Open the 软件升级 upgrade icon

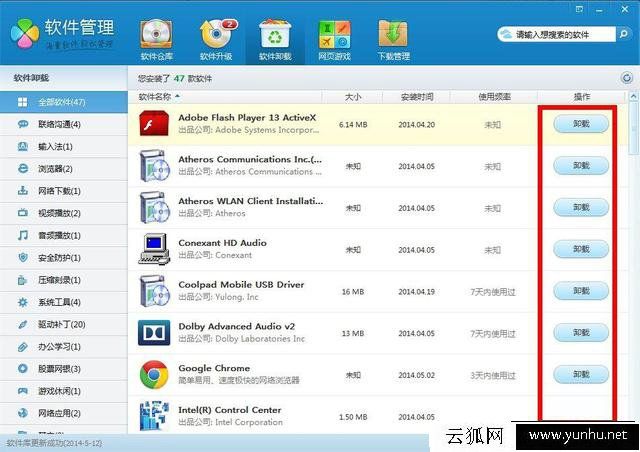point(216,40)
